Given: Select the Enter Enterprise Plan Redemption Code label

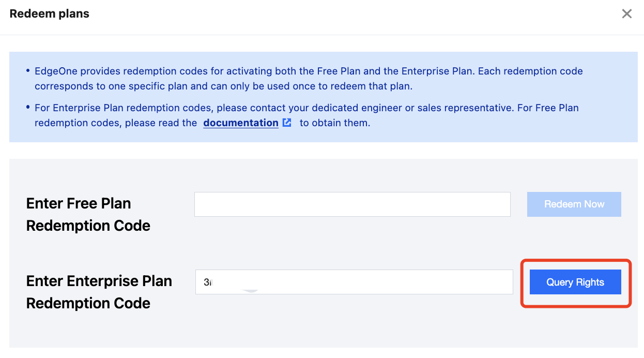Looking at the screenshot, I should tap(99, 292).
